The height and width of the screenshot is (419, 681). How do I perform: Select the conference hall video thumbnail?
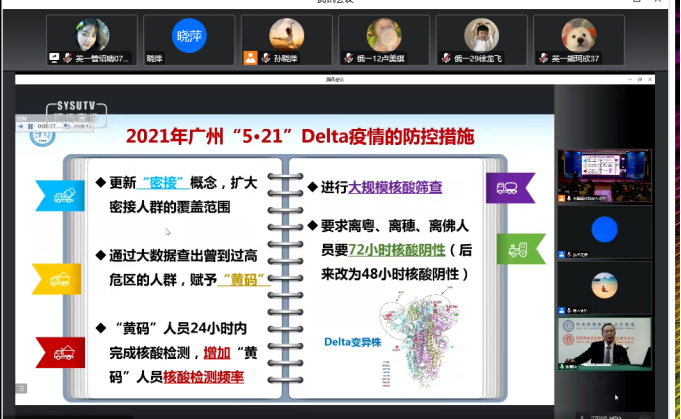pos(603,169)
